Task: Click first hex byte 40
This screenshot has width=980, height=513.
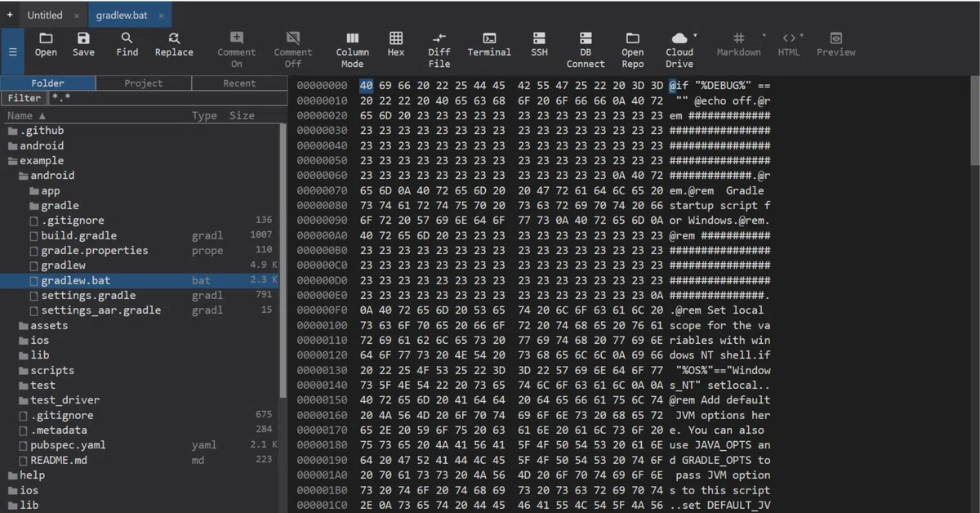Action: (x=366, y=86)
